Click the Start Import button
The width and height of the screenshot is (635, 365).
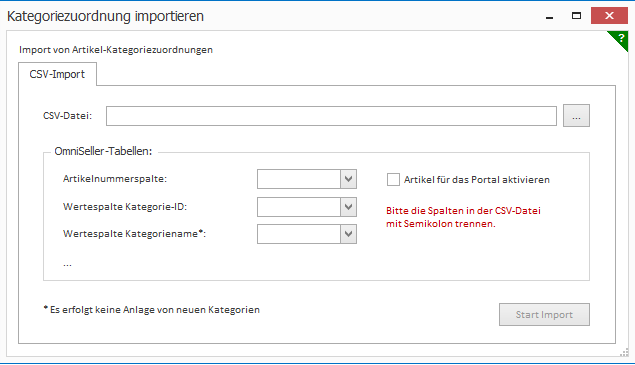pos(544,315)
